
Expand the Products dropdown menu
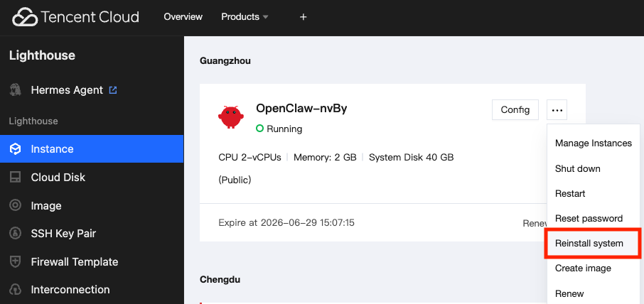(x=245, y=17)
